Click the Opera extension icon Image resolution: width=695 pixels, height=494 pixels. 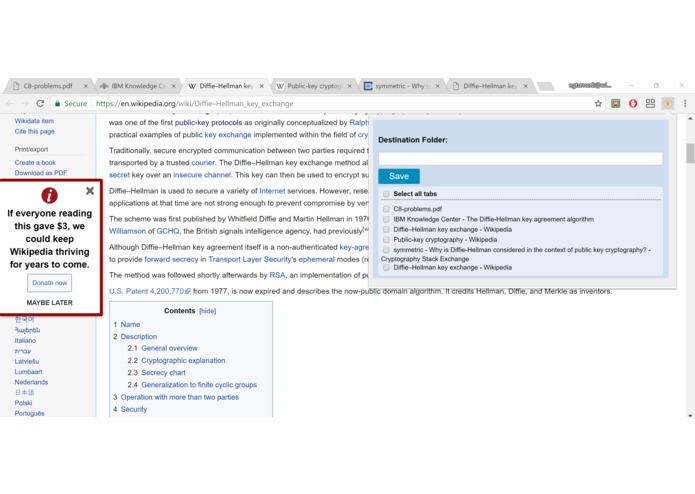pos(633,103)
